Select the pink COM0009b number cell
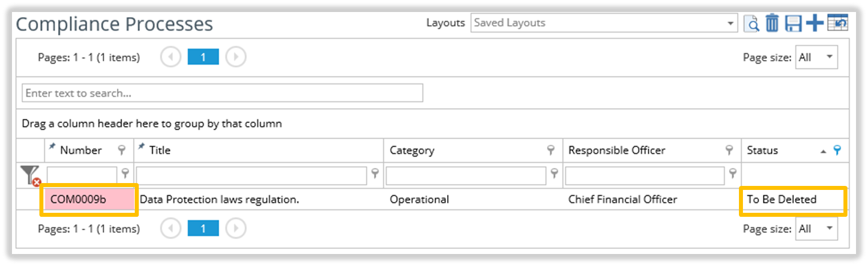868x266 pixels. tap(89, 200)
